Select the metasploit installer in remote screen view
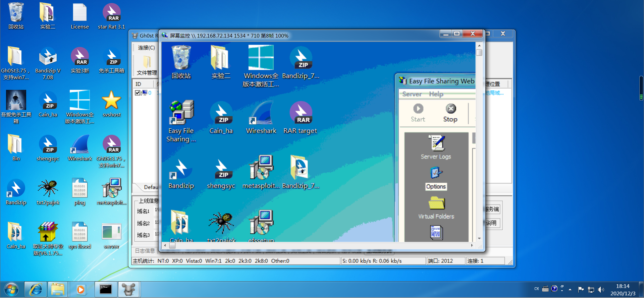The image size is (644, 298). [x=261, y=172]
